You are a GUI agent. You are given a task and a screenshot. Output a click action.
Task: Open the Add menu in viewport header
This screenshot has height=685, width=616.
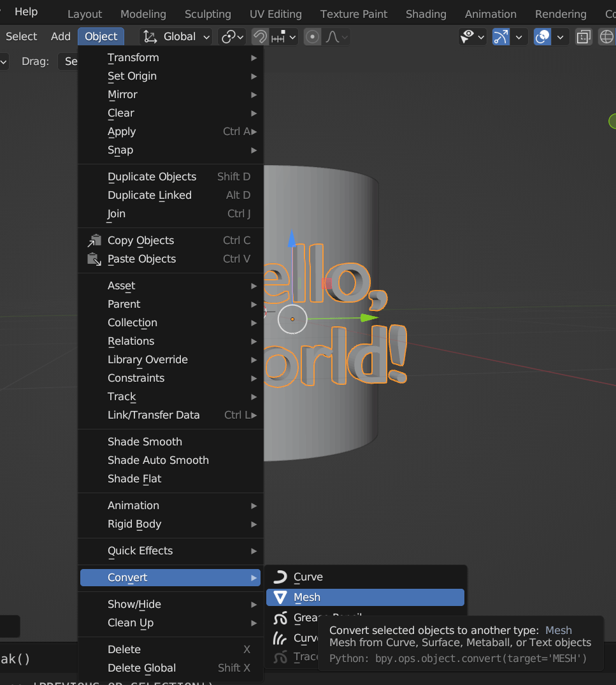(x=61, y=37)
